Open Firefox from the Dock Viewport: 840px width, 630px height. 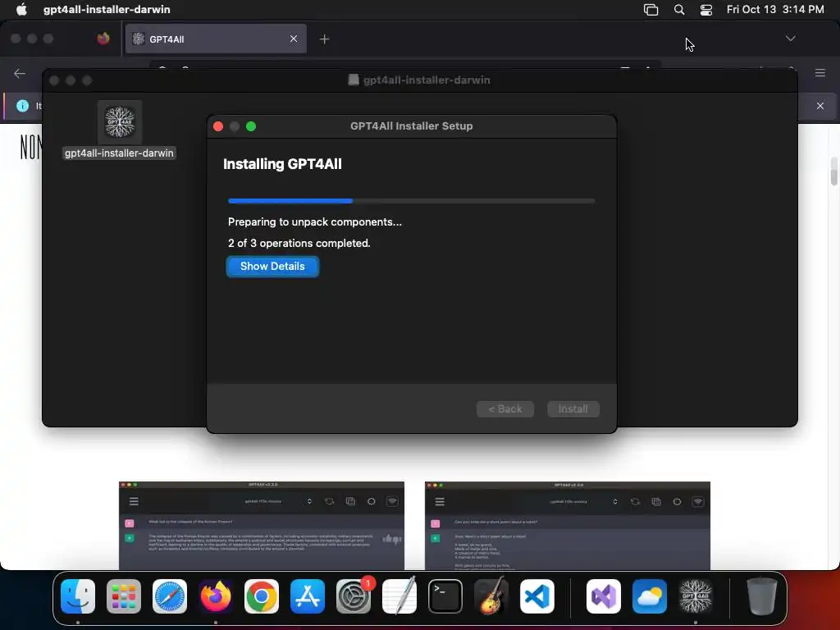pyautogui.click(x=216, y=596)
